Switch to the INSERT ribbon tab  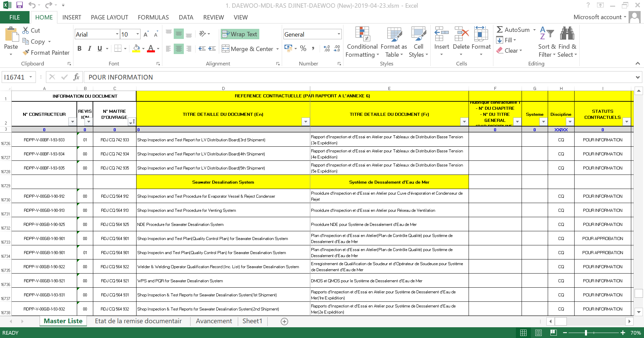point(72,17)
